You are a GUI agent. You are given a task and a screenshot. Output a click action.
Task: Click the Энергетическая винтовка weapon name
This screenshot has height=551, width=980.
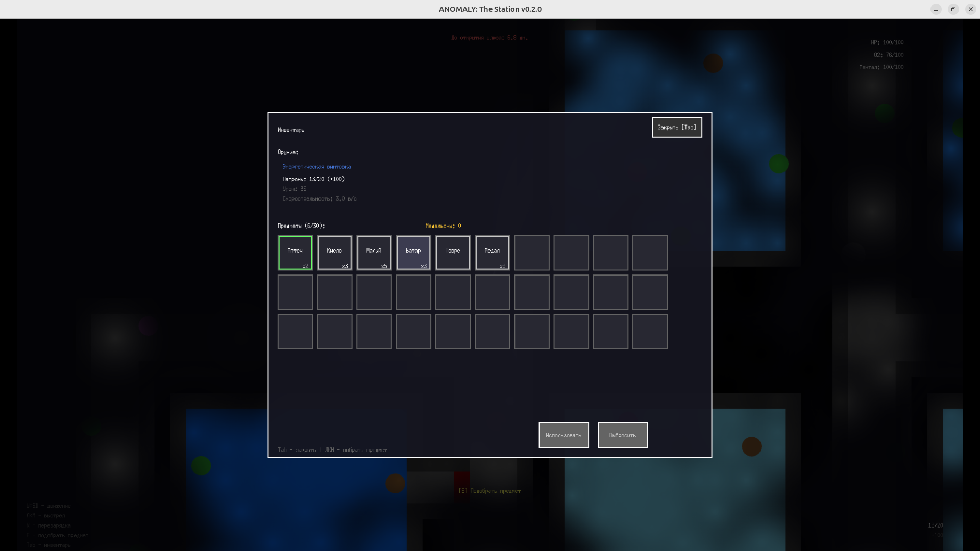pyautogui.click(x=316, y=167)
